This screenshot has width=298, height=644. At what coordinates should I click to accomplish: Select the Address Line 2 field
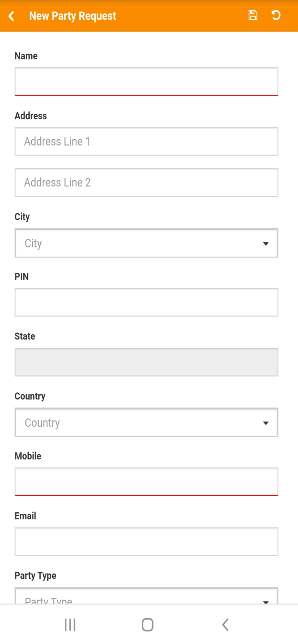[x=146, y=183]
